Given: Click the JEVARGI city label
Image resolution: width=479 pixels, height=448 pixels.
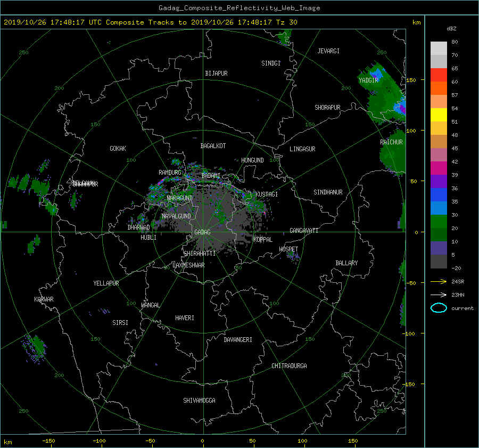Looking at the screenshot, I should point(328,51).
